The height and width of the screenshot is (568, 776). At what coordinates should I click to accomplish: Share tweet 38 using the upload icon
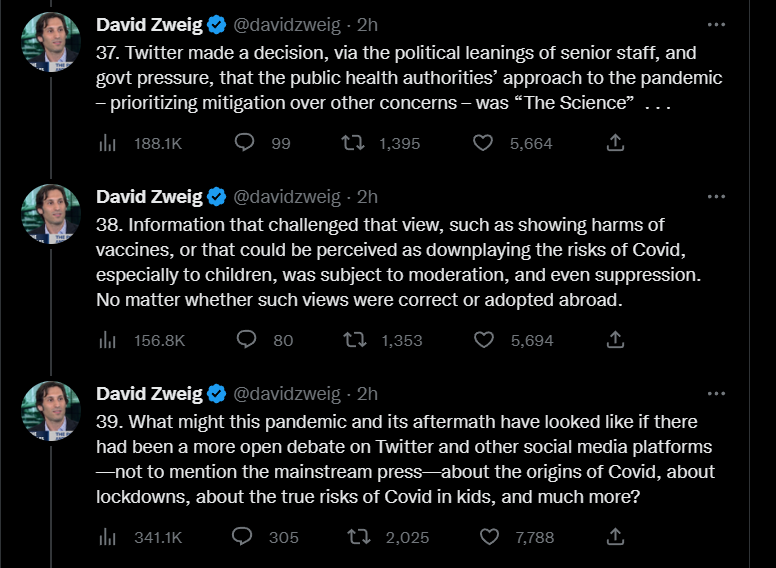(x=616, y=340)
